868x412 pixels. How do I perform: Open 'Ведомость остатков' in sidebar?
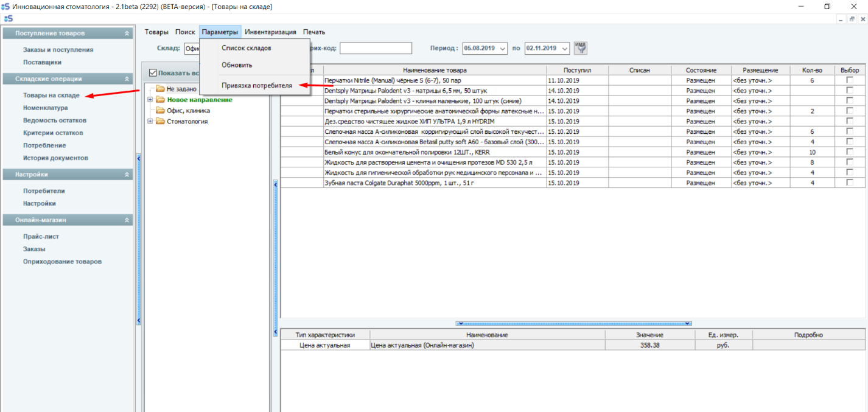click(55, 120)
